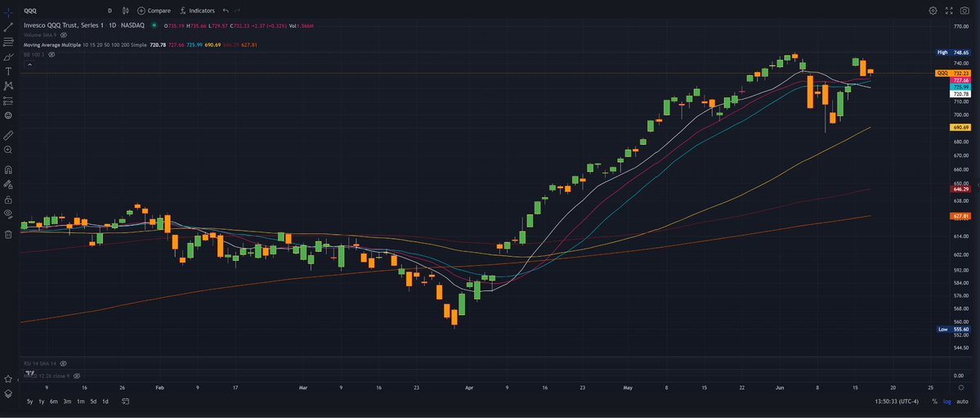This screenshot has height=418, width=980.
Task: Click Compare symbol button
Action: (154, 11)
